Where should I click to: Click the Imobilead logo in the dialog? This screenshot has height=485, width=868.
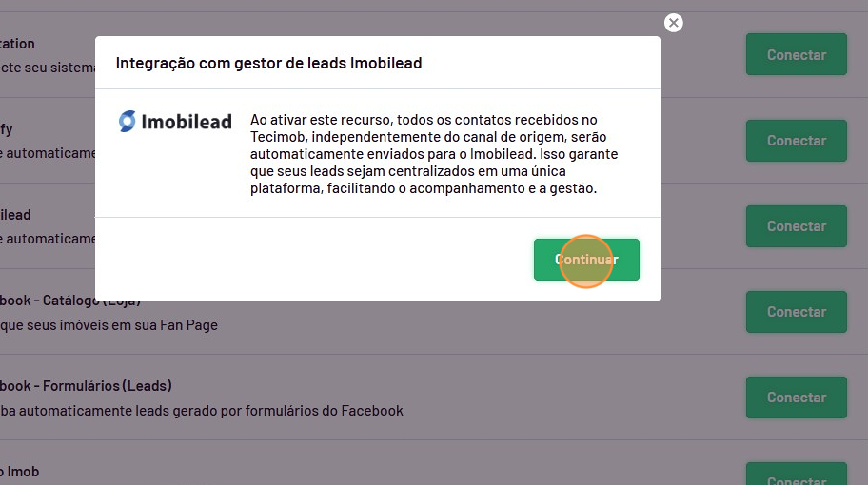point(175,122)
